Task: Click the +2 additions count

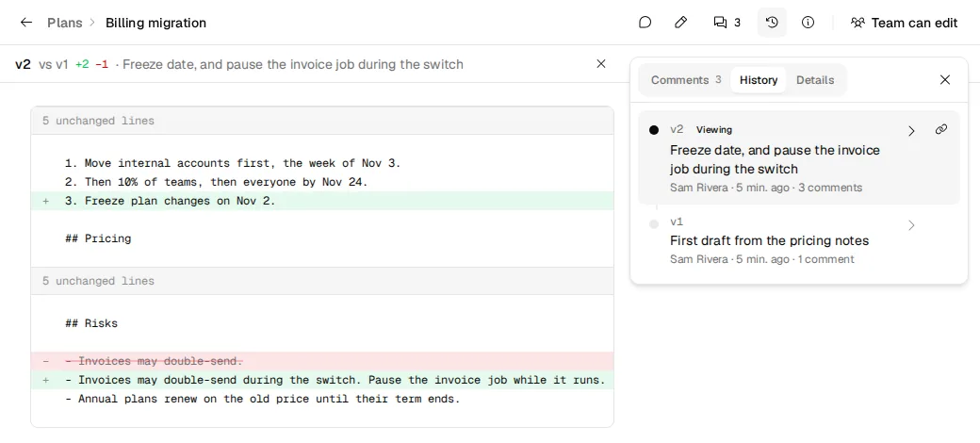Action: [x=82, y=64]
